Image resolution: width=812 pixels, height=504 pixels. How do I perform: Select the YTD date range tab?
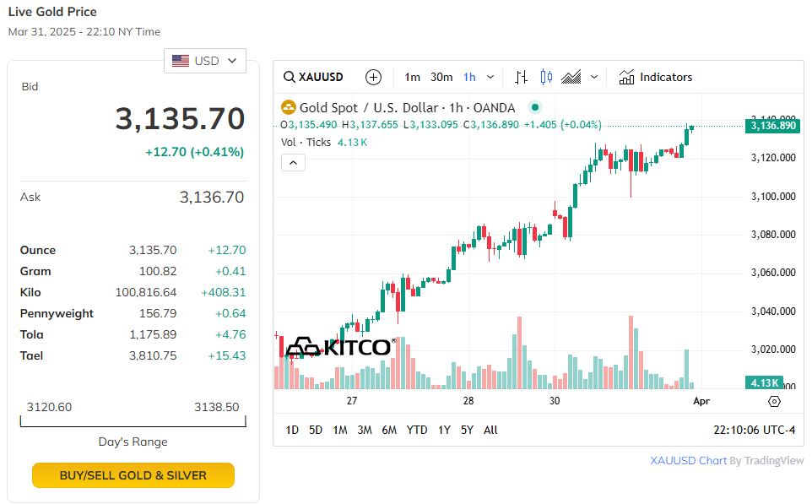point(417,430)
